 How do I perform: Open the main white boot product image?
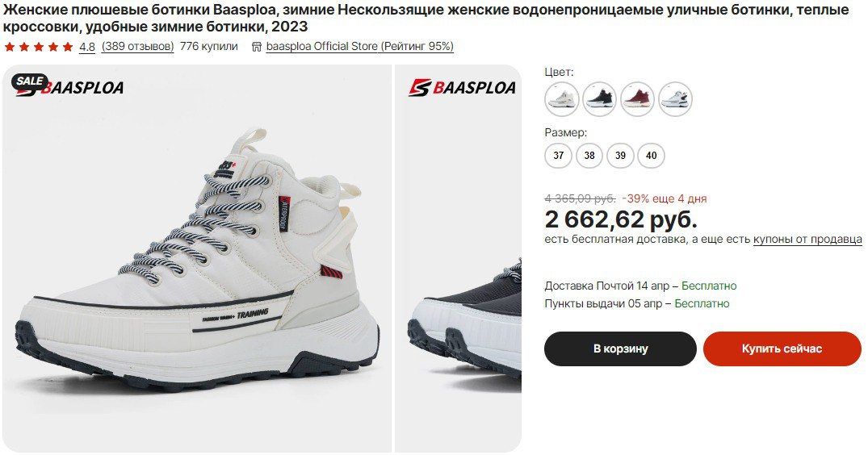[196, 258]
